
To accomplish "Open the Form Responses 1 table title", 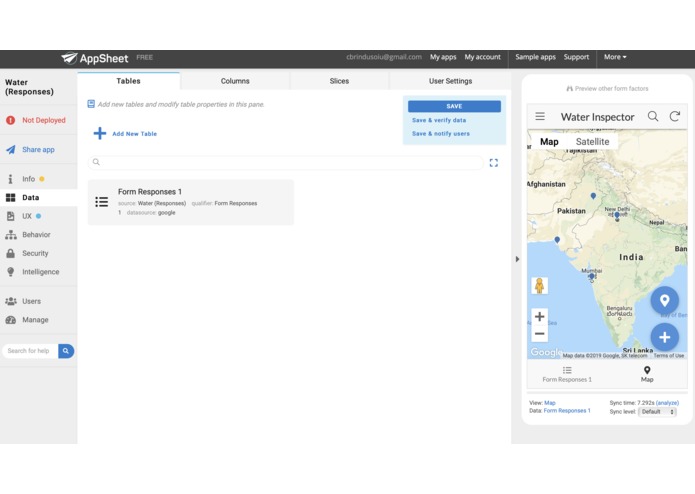I will click(x=150, y=192).
